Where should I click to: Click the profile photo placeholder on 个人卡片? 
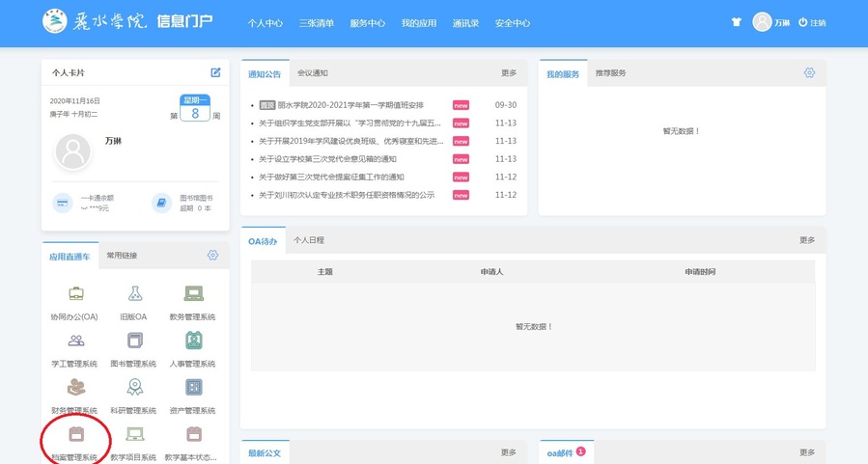tap(72, 151)
